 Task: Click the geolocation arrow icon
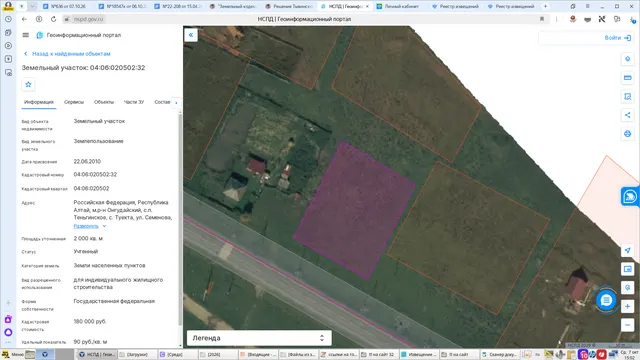pos(627,250)
